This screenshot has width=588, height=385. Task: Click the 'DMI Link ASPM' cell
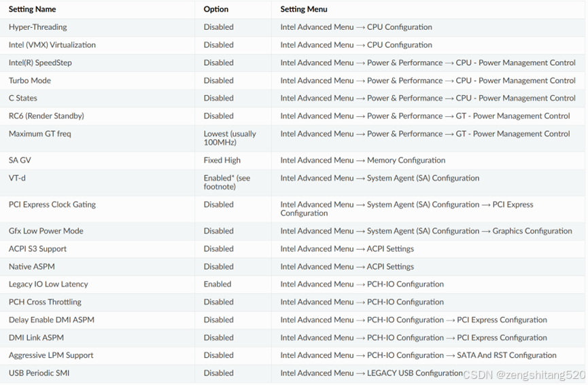click(x=37, y=338)
